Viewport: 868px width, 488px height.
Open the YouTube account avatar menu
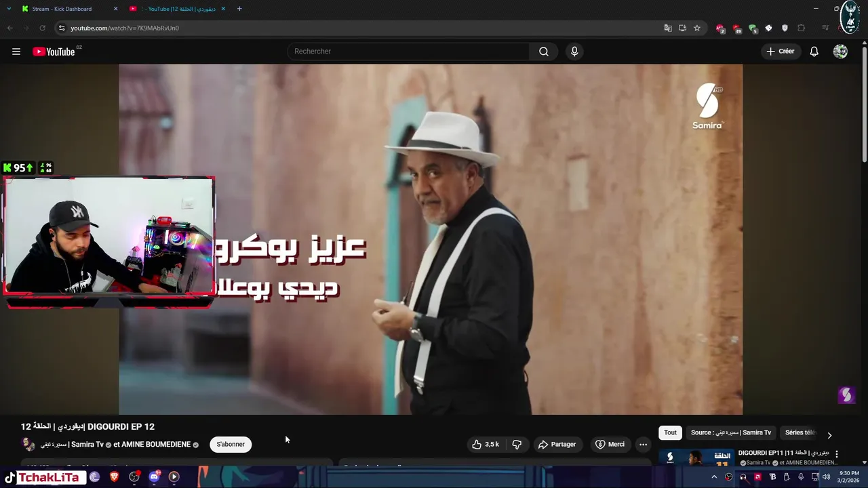coord(840,52)
